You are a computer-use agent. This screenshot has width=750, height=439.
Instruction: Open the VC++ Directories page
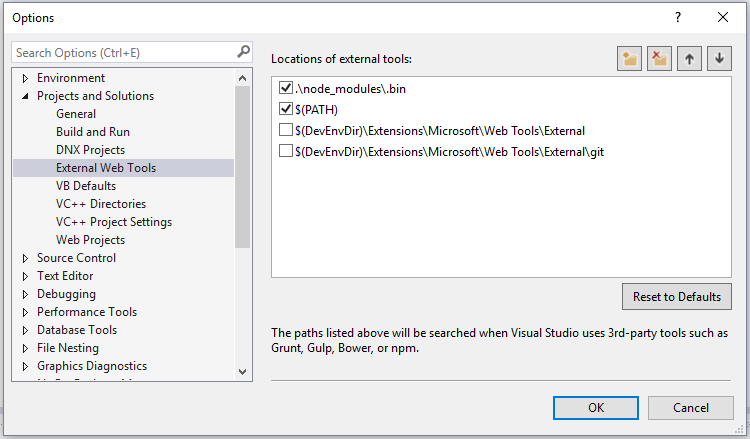click(101, 204)
